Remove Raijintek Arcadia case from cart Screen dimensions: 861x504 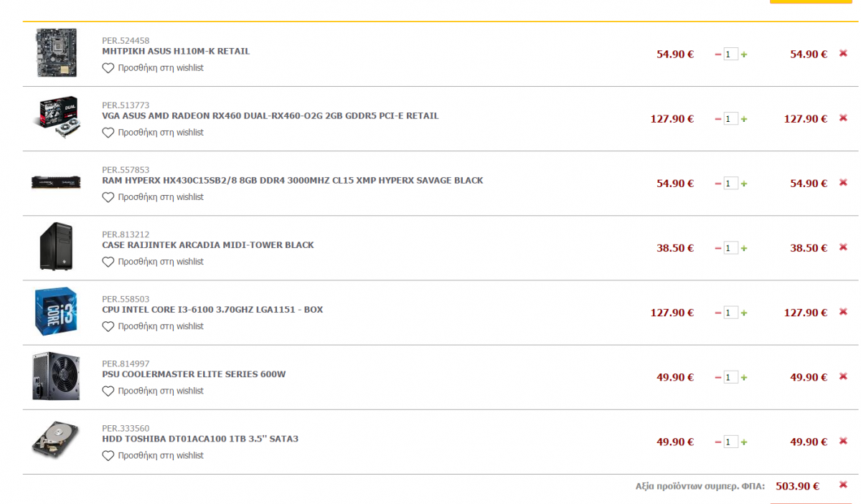[843, 247]
